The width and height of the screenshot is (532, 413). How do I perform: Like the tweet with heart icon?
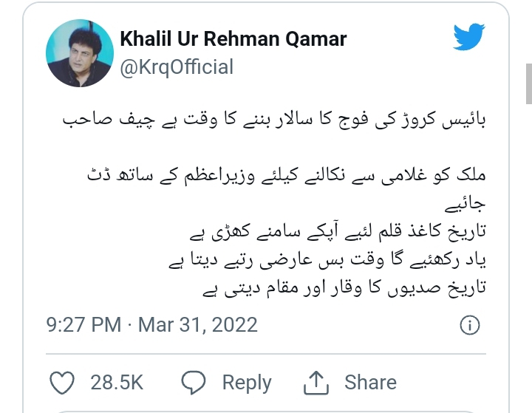(x=62, y=383)
